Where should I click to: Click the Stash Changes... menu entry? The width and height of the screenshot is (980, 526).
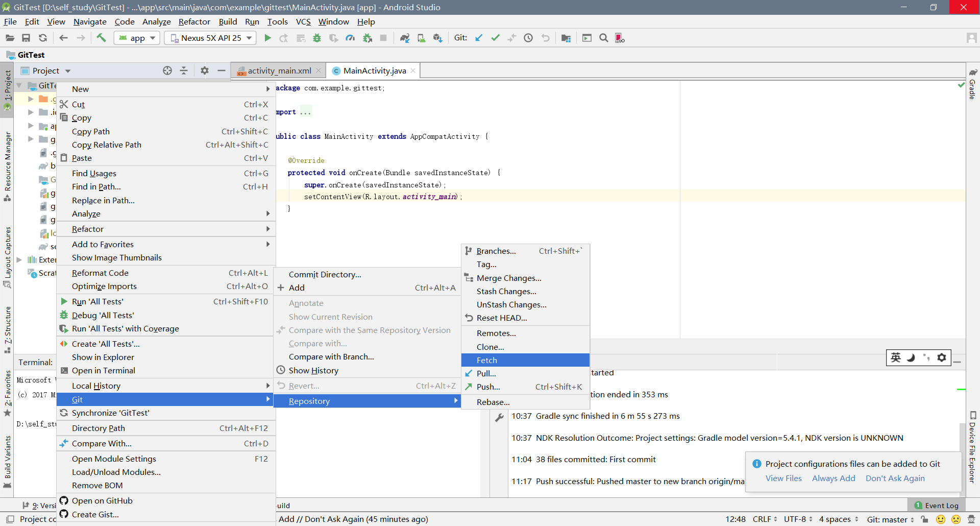(525, 291)
